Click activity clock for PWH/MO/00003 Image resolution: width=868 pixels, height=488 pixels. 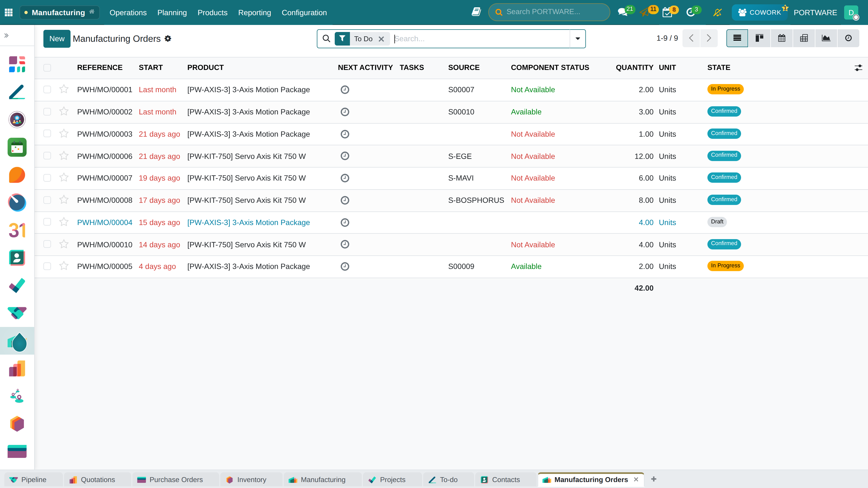click(345, 134)
